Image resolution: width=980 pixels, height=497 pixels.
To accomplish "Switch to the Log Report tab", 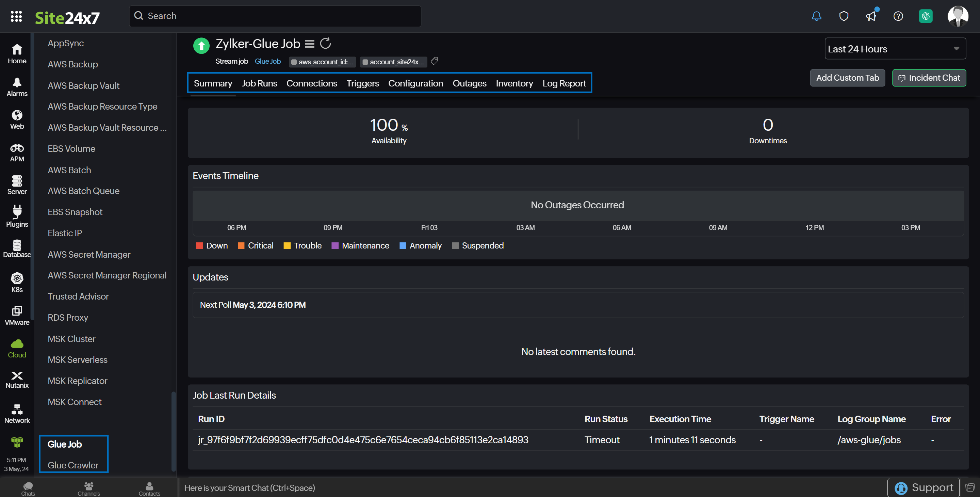I will click(x=564, y=83).
